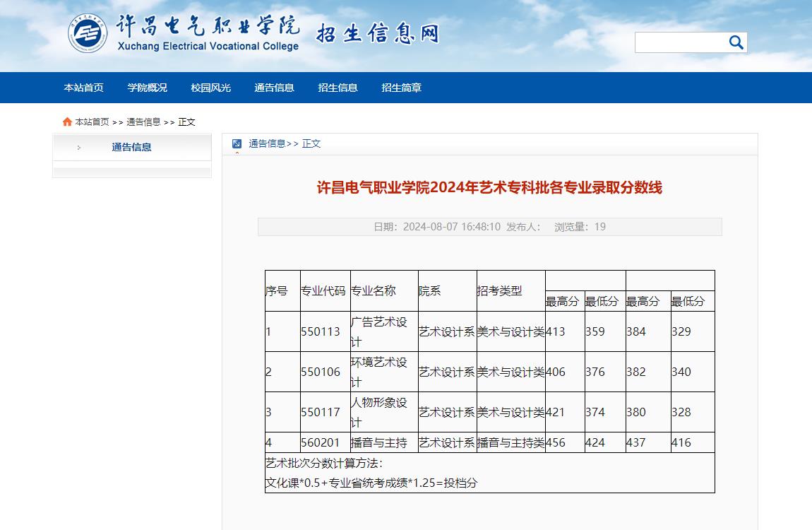Focus the search text box in header

pos(680,43)
